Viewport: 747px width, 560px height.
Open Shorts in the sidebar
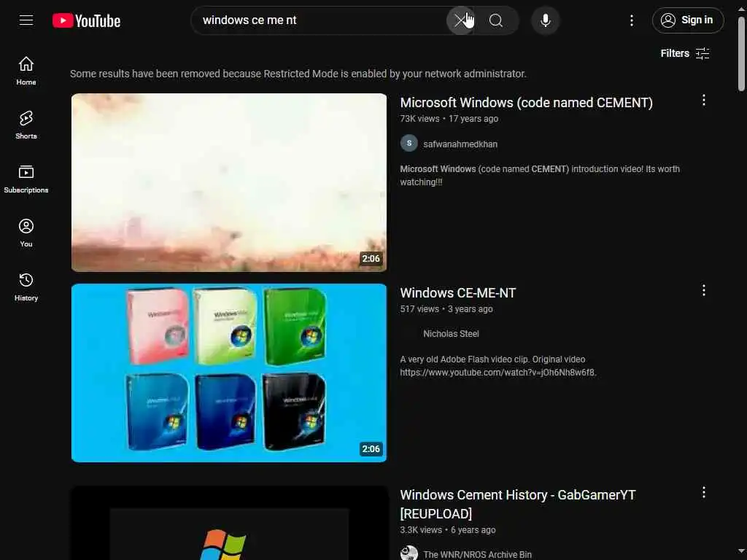click(26, 125)
